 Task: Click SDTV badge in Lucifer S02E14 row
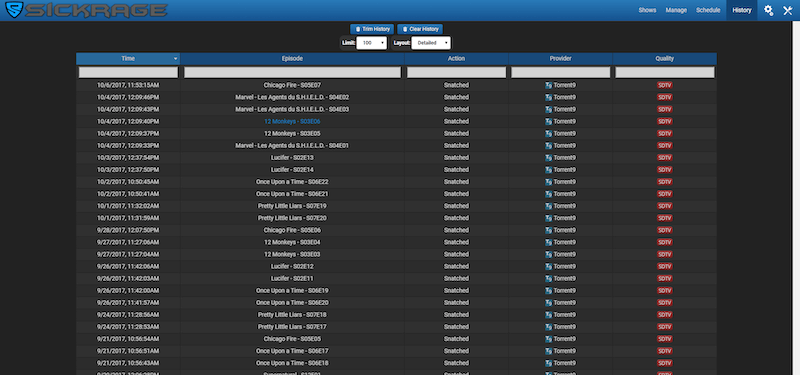point(665,170)
